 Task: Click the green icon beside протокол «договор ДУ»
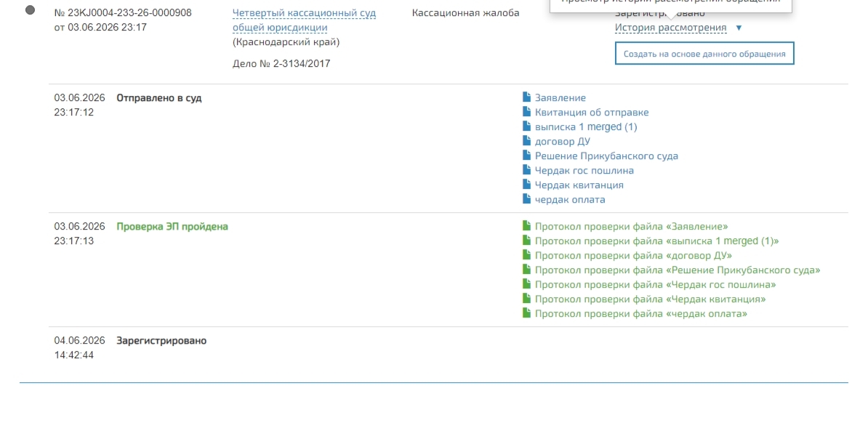(x=526, y=254)
